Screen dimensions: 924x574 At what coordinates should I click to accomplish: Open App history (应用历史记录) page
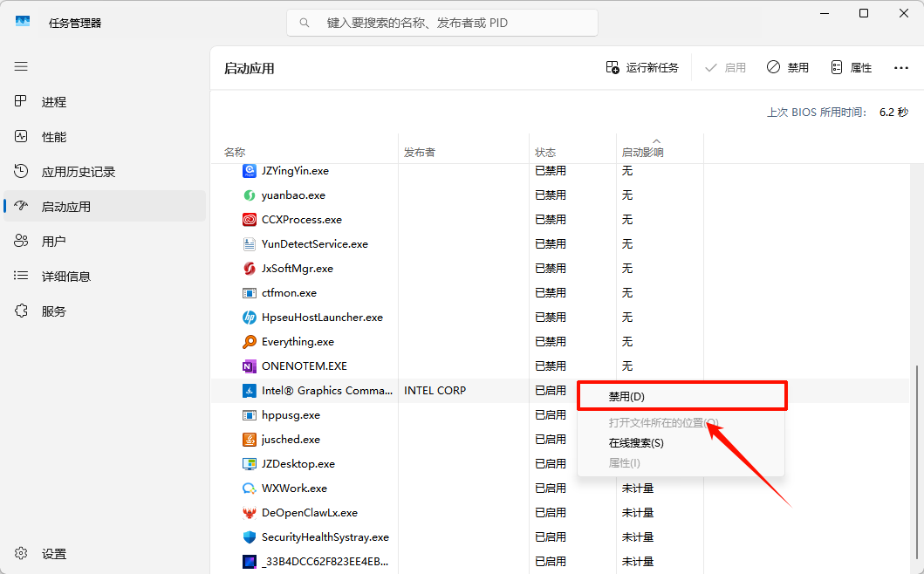pyautogui.click(x=105, y=172)
